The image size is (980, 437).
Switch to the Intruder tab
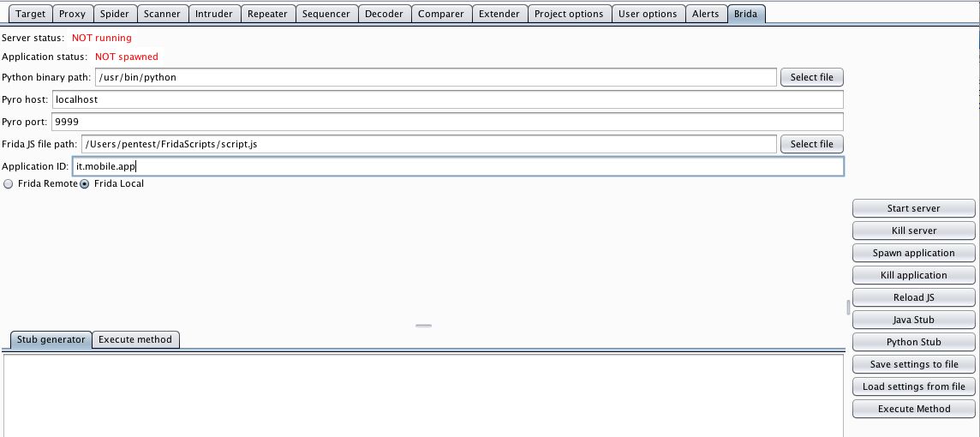point(212,14)
